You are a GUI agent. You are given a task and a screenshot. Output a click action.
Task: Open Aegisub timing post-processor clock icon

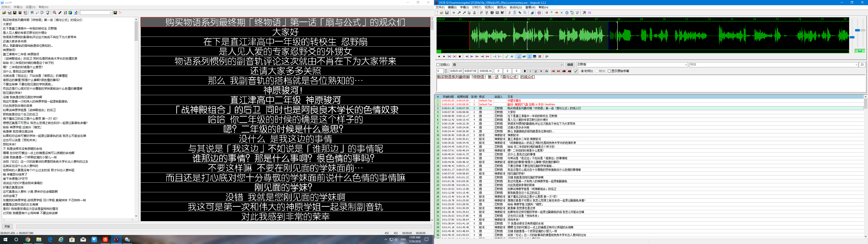pyautogui.click(x=567, y=13)
